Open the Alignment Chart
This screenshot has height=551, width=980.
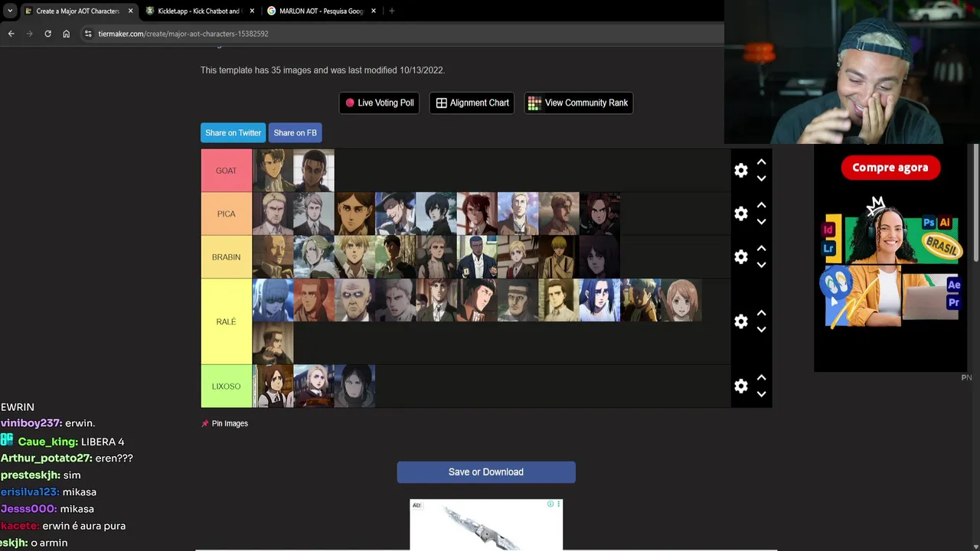tap(472, 103)
